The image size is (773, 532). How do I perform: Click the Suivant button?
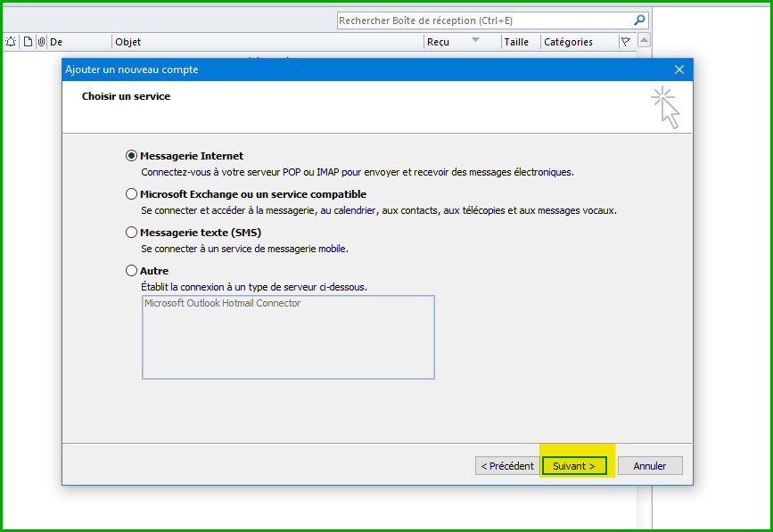point(574,466)
